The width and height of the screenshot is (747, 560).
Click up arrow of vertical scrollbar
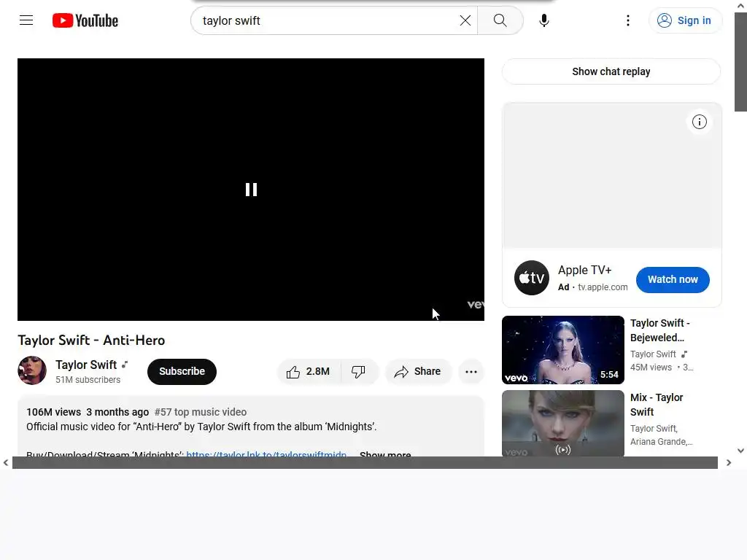(740, 6)
